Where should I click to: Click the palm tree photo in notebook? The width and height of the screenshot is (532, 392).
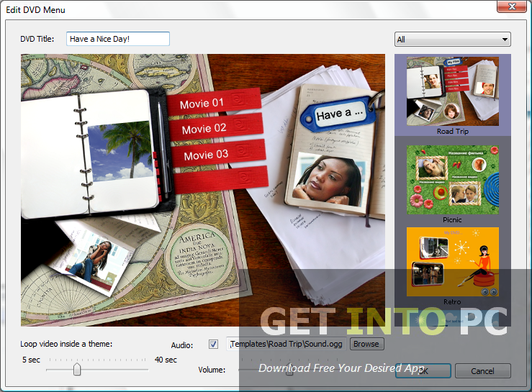pyautogui.click(x=120, y=151)
